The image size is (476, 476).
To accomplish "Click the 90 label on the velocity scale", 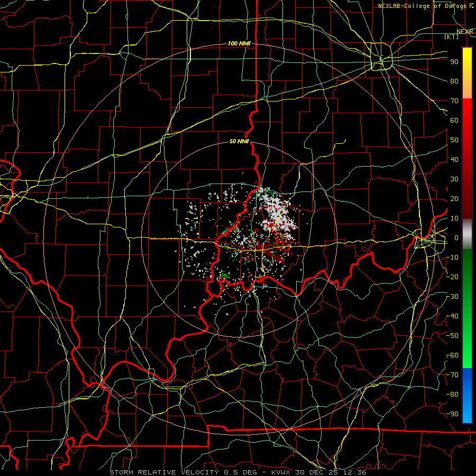I will (x=454, y=62).
